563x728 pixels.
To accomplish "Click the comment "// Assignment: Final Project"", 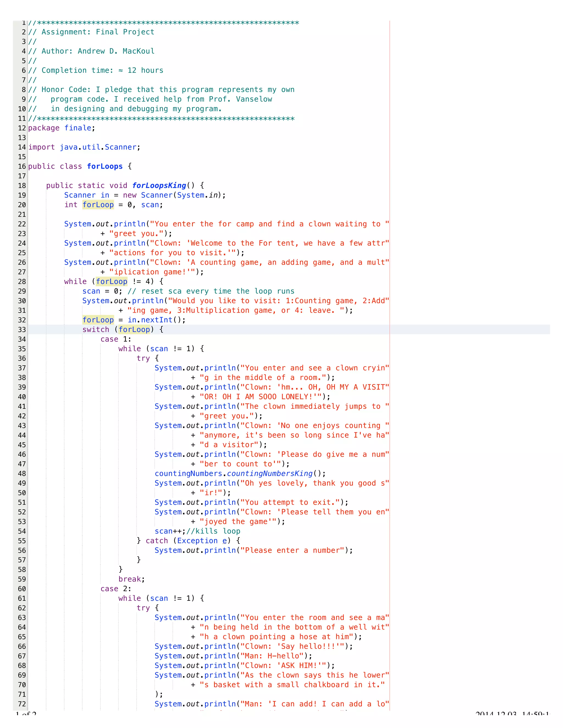I will pyautogui.click(x=91, y=32).
